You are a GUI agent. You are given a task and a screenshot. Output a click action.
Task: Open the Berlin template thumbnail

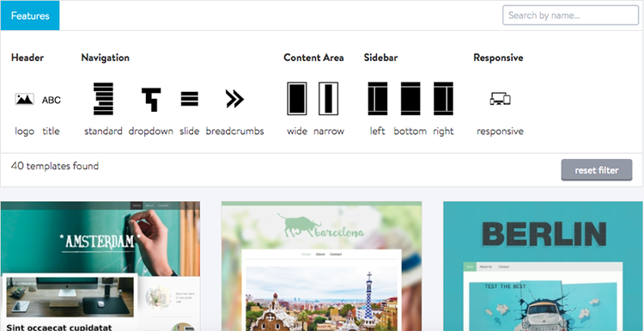point(544,266)
